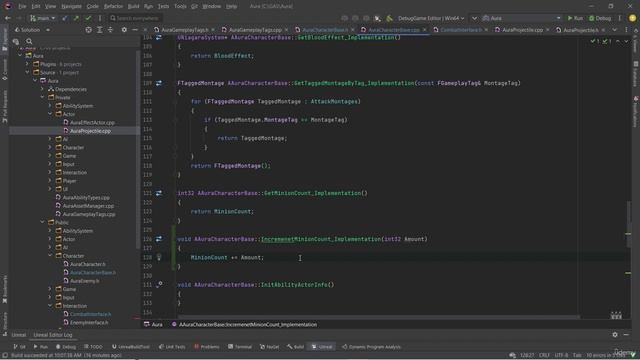640x360 pixels.
Task: Click gutter override icon at line 109
Action: coord(159,83)
